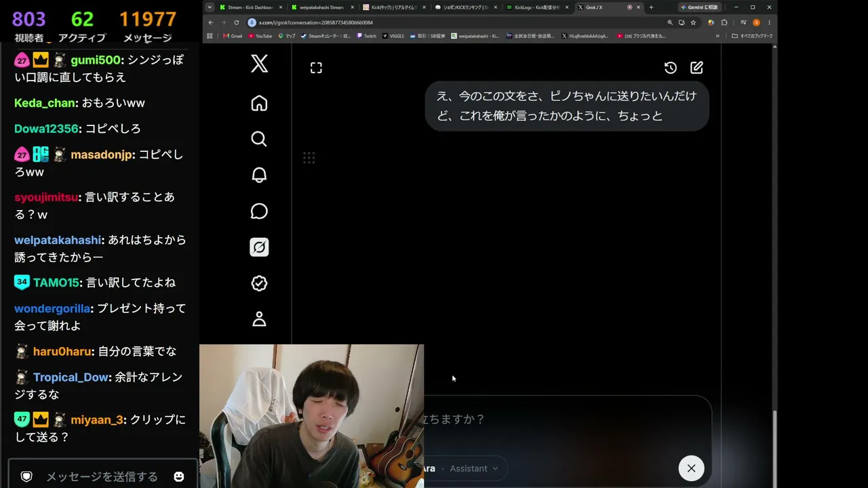
Task: Click username masadonjp in chat
Action: click(102, 155)
